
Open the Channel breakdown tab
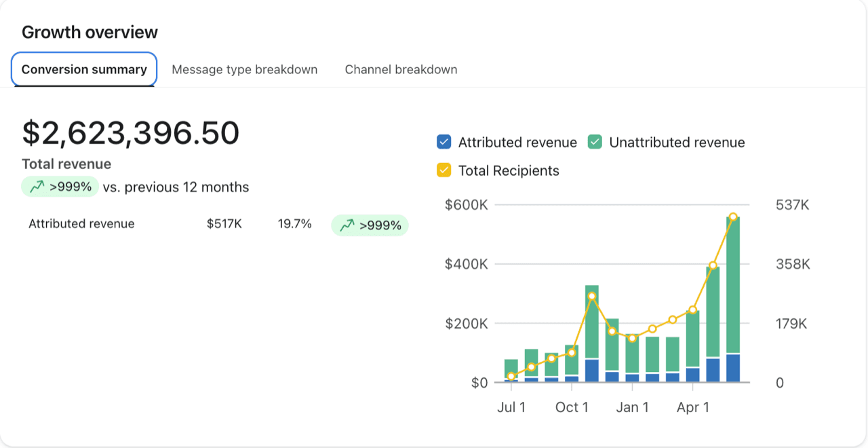click(401, 69)
